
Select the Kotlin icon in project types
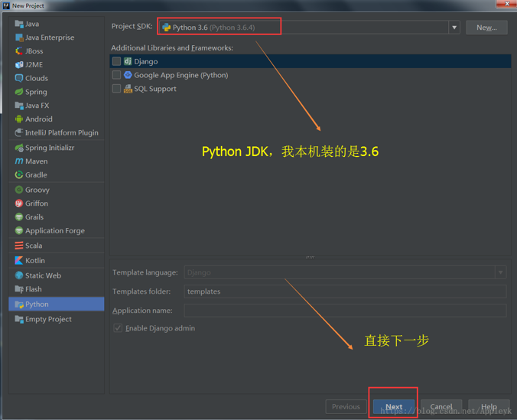pos(18,260)
